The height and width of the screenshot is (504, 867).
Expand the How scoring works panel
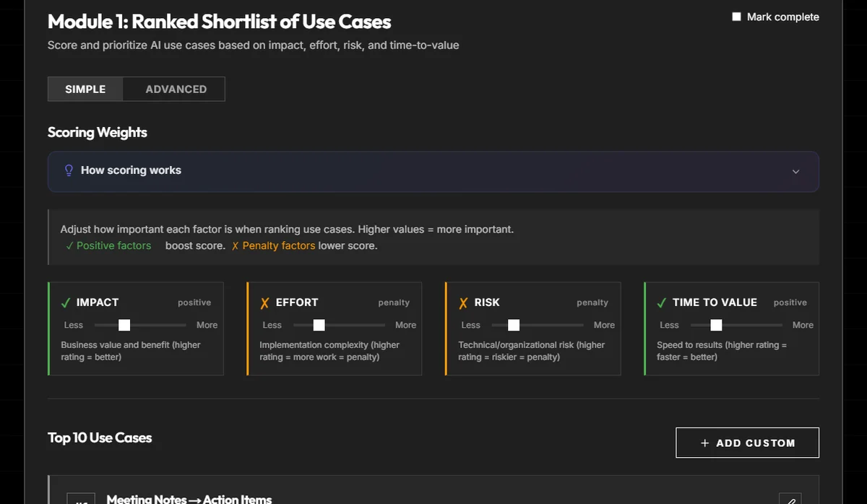coord(433,171)
